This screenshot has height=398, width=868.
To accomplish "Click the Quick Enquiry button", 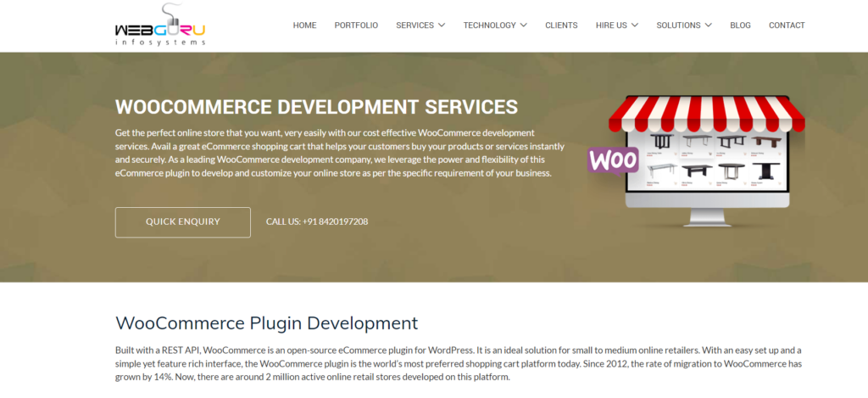I will pos(183,222).
